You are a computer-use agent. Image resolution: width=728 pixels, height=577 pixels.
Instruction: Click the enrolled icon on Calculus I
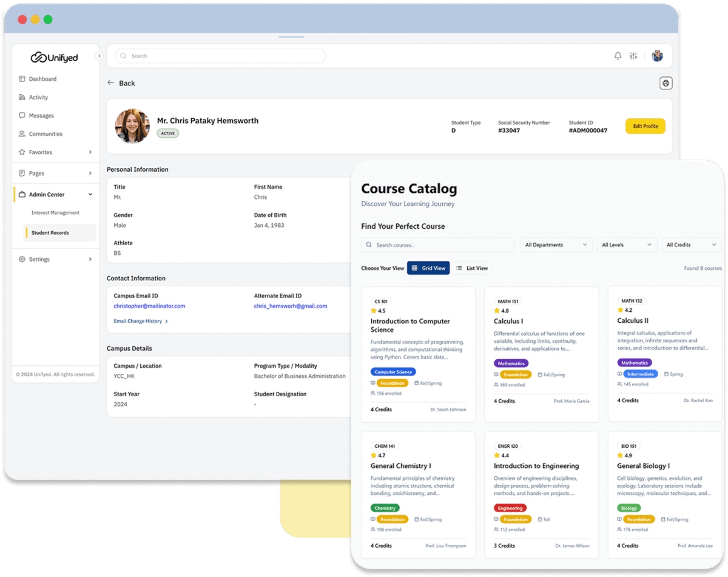pyautogui.click(x=497, y=385)
